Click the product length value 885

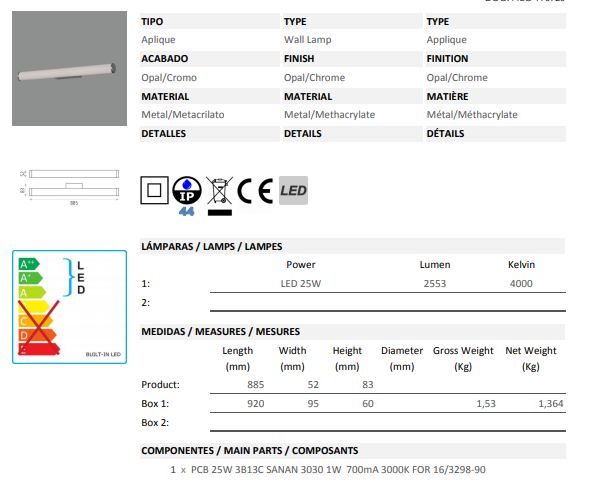256,384
